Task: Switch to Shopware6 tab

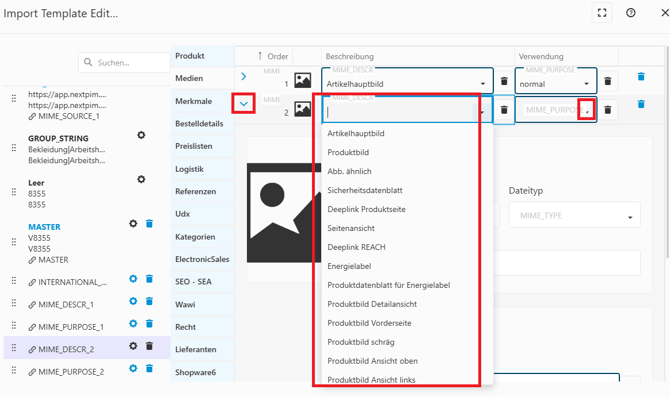Action: (202, 372)
